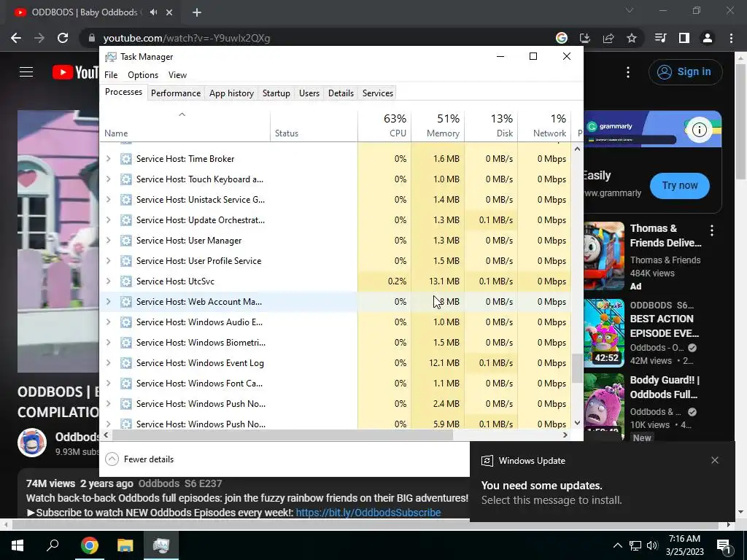747x560 pixels.
Task: Select Service Host: UtcSvc row
Action: (336, 281)
